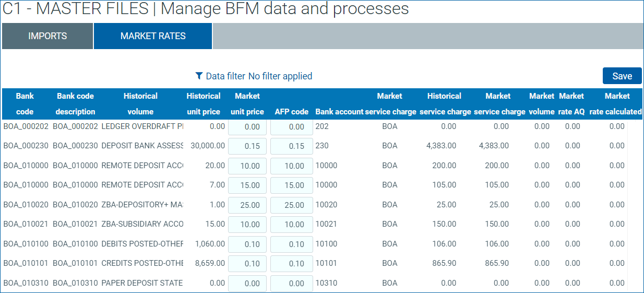Edit Market unit price for BOA_010100
644x293 pixels.
point(247,244)
